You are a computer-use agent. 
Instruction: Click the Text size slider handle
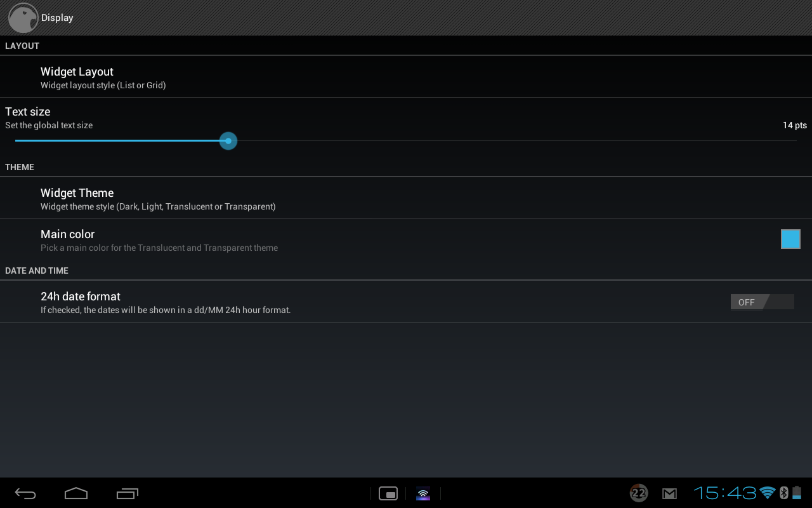[228, 141]
